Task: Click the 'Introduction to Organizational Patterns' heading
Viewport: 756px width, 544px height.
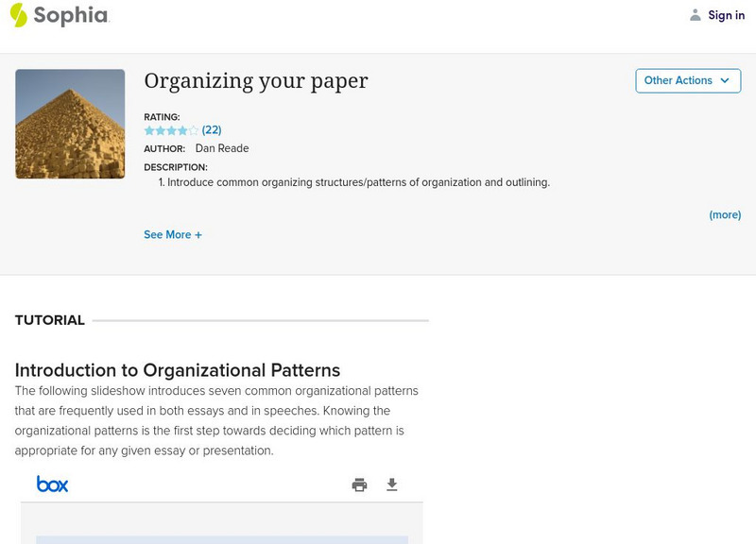Action: click(178, 370)
